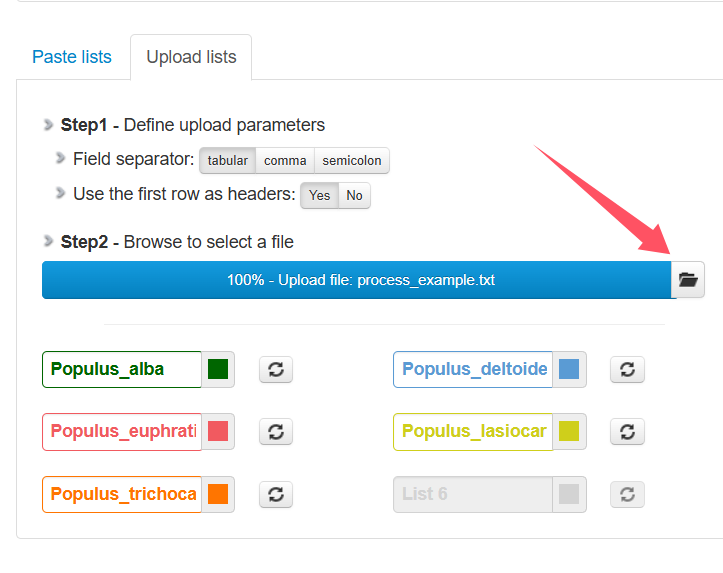Edit the Populus_lasiocar list name field
The width and height of the screenshot is (723, 573).
(x=473, y=431)
